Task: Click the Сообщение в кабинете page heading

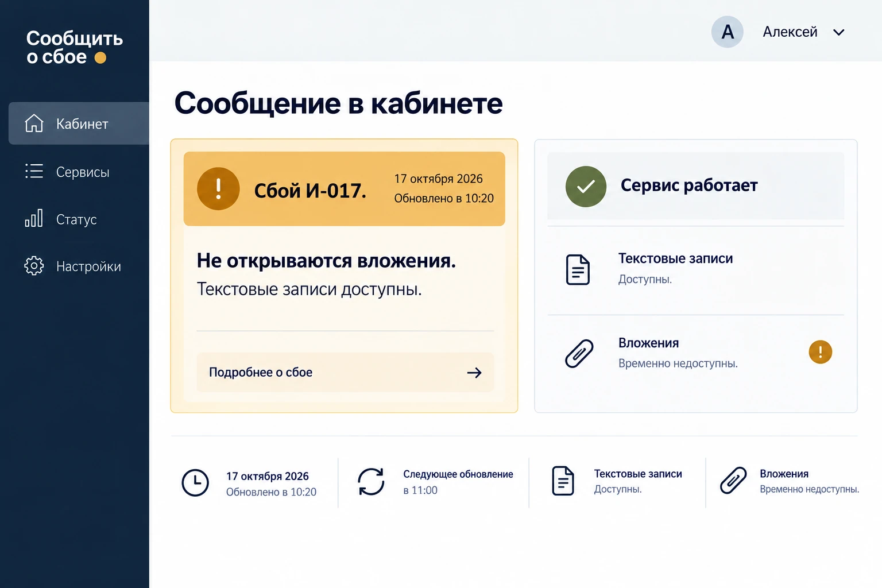Action: click(339, 103)
